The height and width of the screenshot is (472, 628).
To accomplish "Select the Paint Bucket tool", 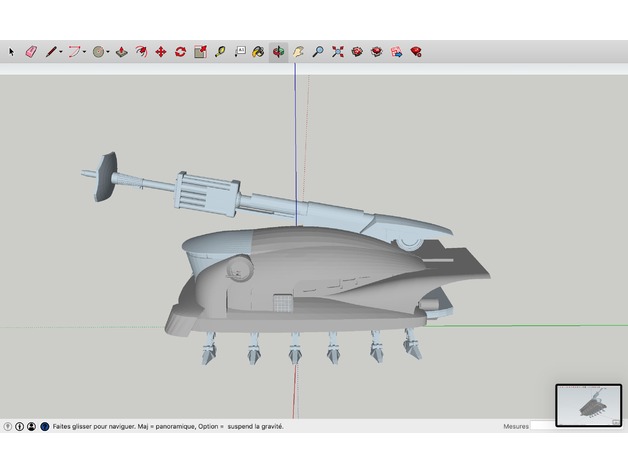I will point(258,51).
